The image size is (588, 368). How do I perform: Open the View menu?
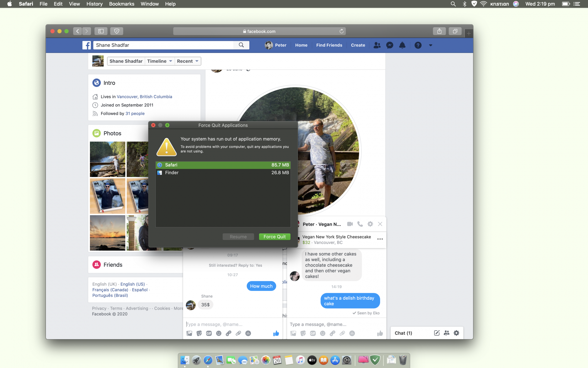[x=74, y=4]
